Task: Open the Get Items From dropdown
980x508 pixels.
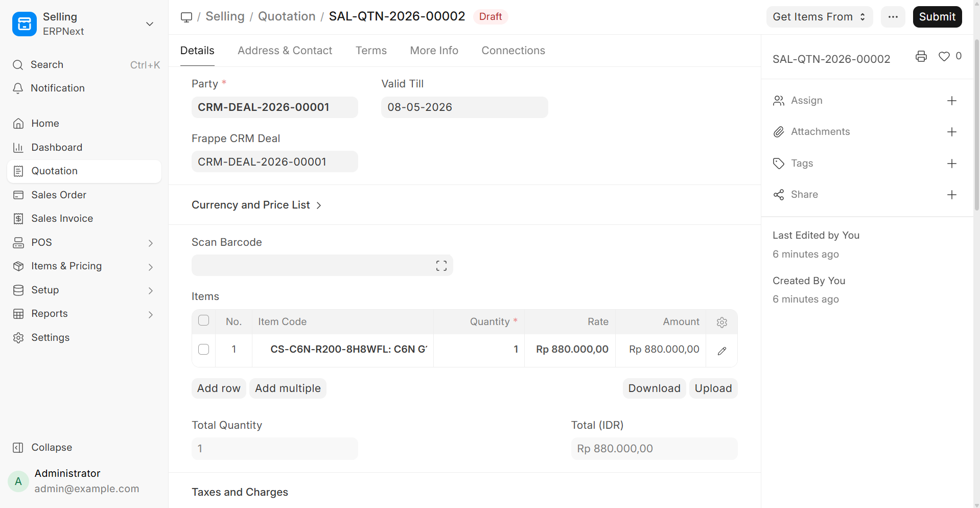Action: coord(819,17)
